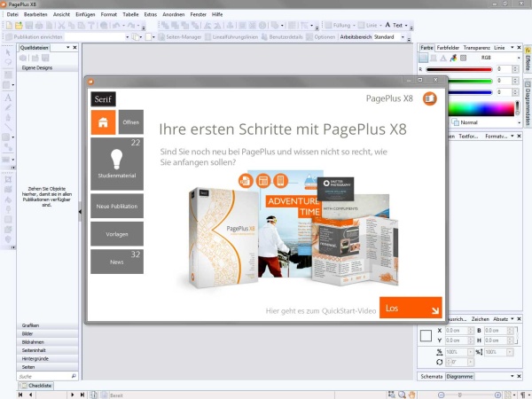Click the Suche search field
This screenshot has width=532, height=399.
point(44,376)
